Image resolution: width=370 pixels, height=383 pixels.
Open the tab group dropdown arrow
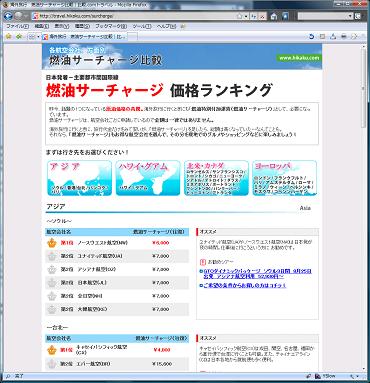39,37
